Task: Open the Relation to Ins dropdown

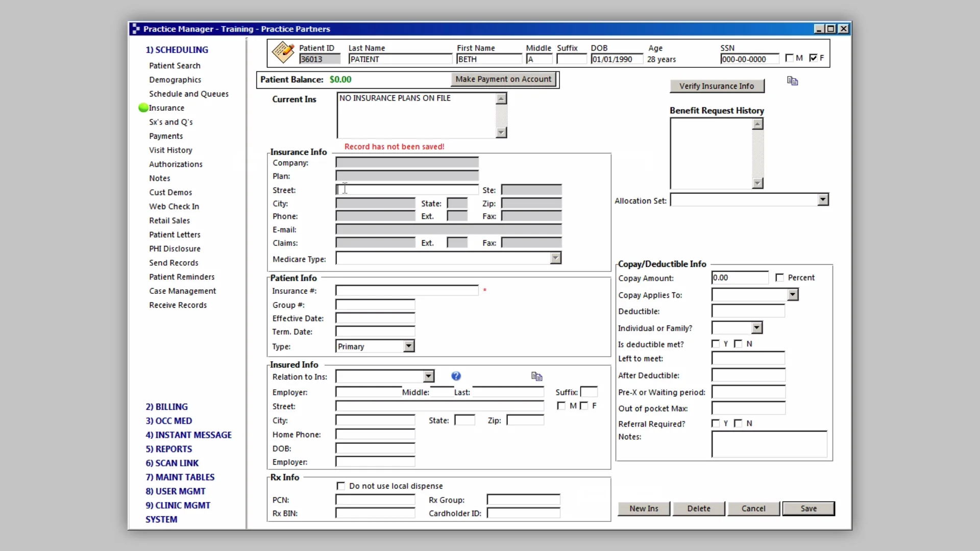Action: click(428, 377)
